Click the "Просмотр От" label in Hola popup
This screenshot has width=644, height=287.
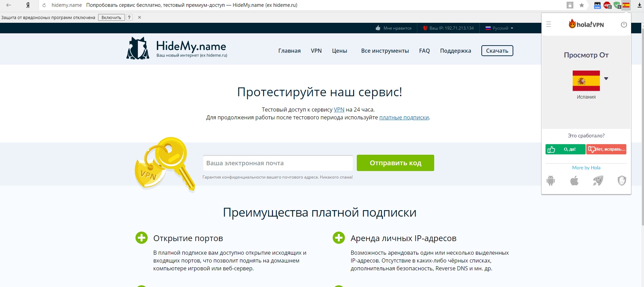tap(586, 55)
